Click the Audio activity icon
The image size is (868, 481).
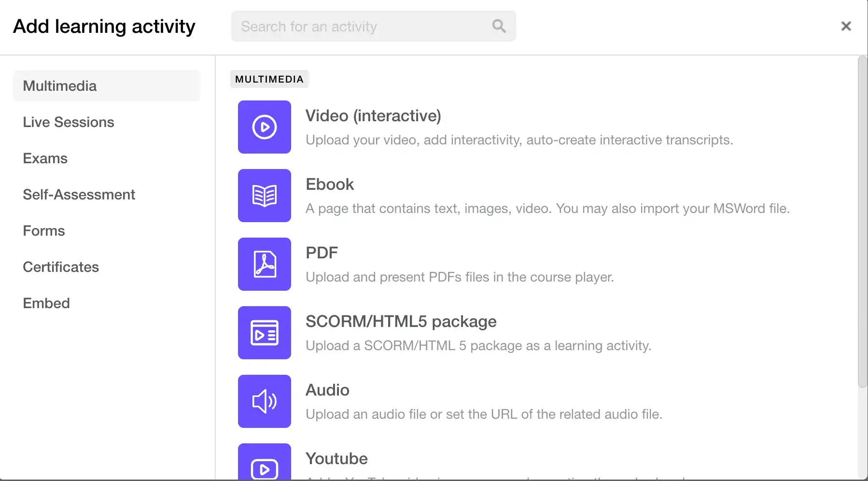tap(264, 401)
